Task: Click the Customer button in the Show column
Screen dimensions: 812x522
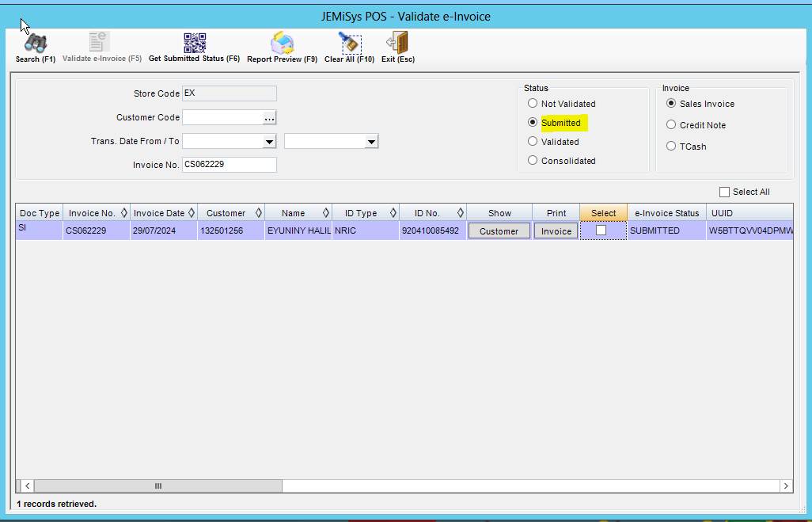Action: pyautogui.click(x=499, y=230)
